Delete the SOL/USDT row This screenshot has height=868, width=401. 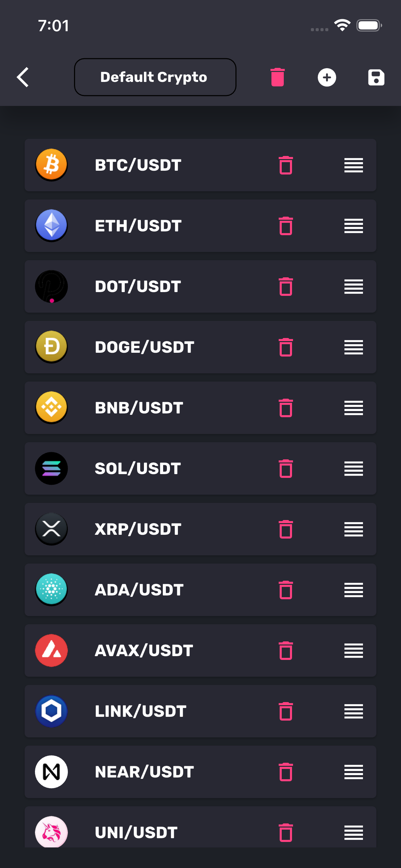click(285, 469)
